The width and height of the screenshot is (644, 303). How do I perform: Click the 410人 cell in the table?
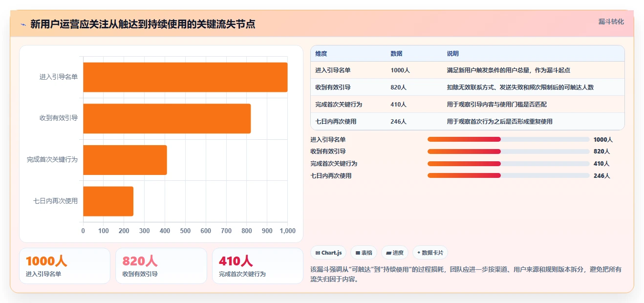pyautogui.click(x=398, y=105)
